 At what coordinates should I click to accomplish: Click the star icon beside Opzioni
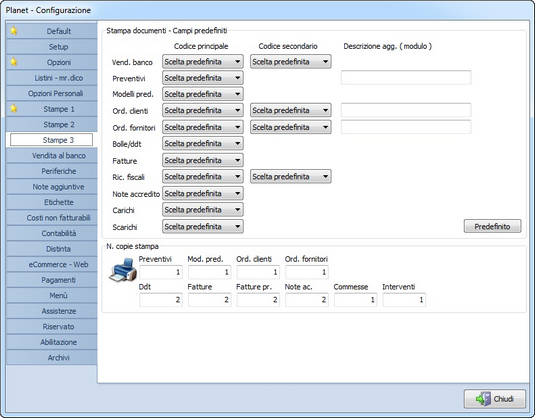[x=14, y=62]
